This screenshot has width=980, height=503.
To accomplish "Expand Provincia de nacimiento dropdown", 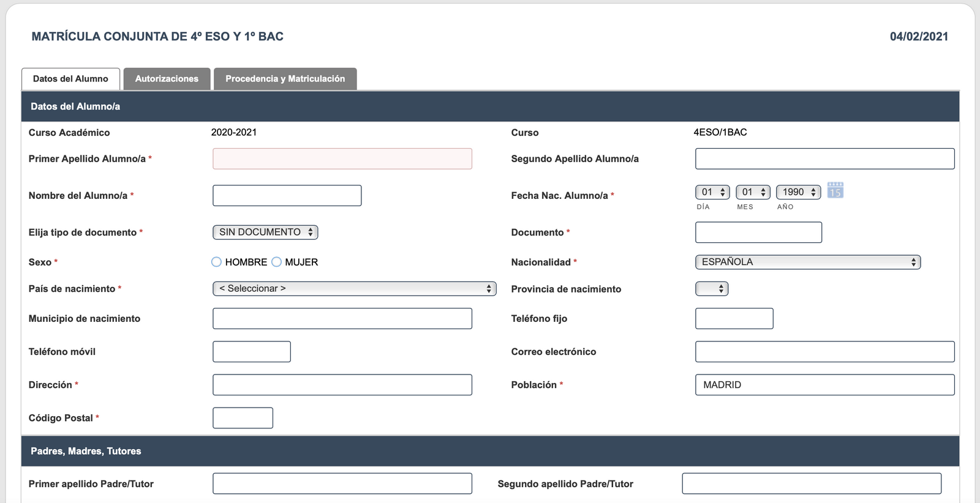I will (712, 289).
